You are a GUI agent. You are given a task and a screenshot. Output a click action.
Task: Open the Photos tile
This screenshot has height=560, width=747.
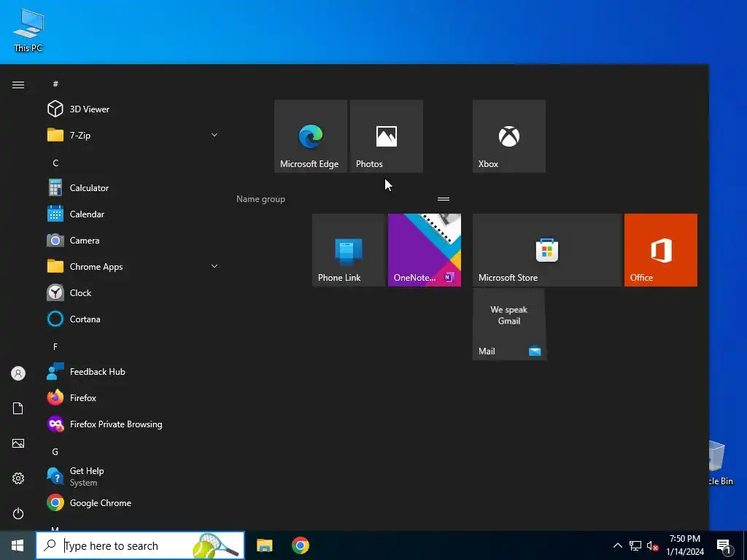click(x=387, y=136)
